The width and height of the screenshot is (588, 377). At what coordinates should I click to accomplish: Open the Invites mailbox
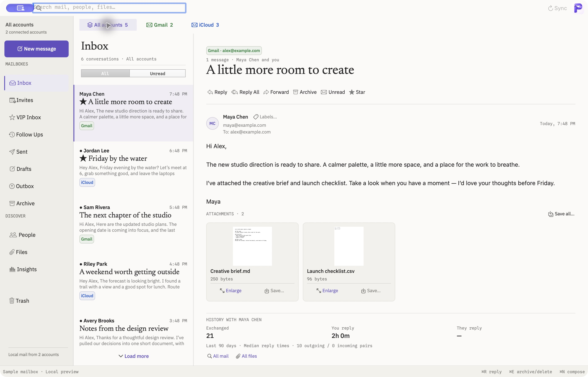(x=36, y=100)
